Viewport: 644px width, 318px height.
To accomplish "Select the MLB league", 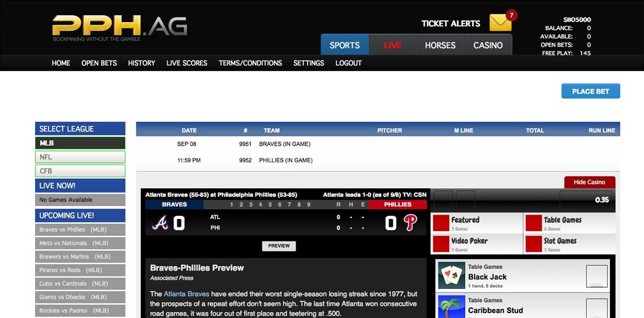I will coord(80,143).
